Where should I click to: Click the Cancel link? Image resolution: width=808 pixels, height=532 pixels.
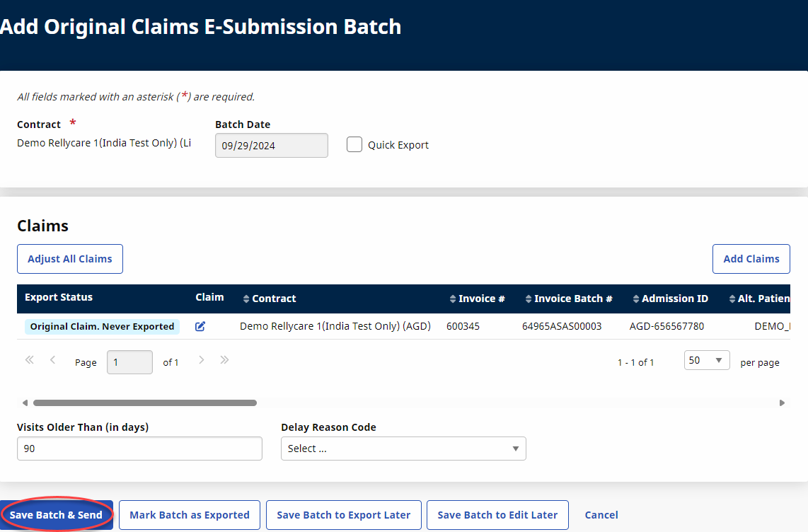(601, 515)
